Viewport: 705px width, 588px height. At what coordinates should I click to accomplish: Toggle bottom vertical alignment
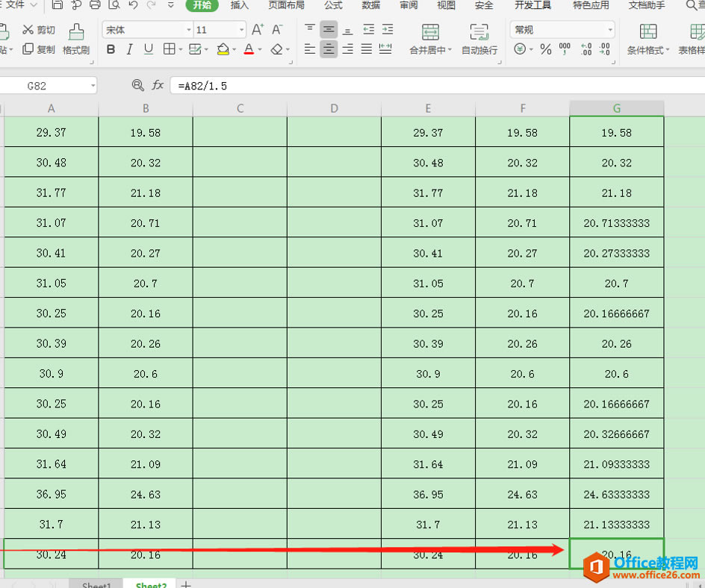pyautogui.click(x=347, y=30)
